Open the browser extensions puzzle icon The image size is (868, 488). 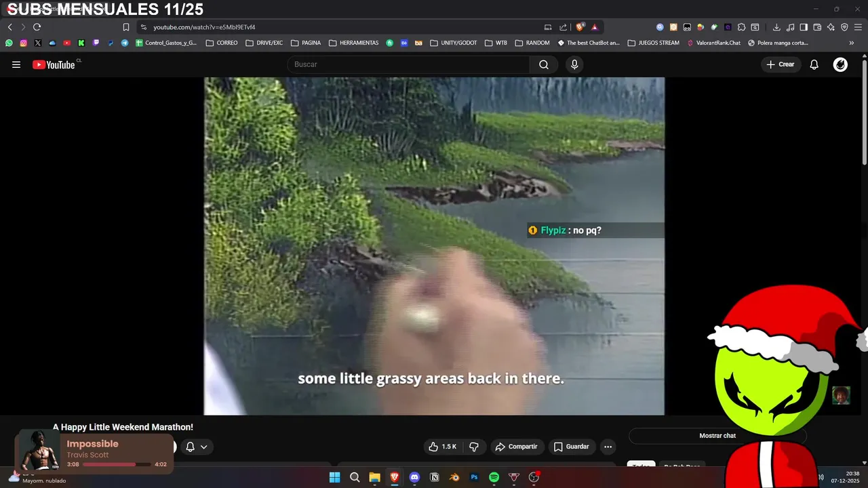[741, 27]
